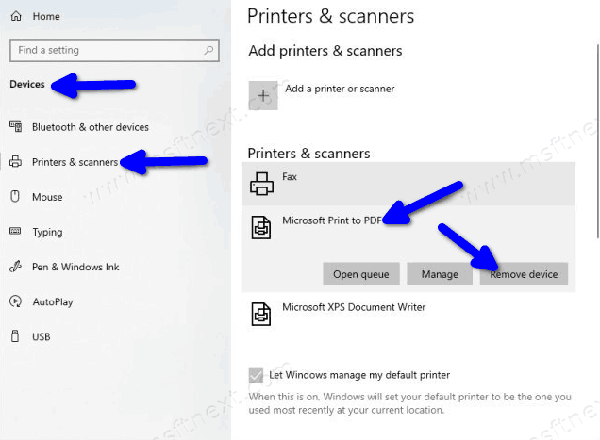
Task: Select the Fax printer entry
Action: tap(408, 184)
